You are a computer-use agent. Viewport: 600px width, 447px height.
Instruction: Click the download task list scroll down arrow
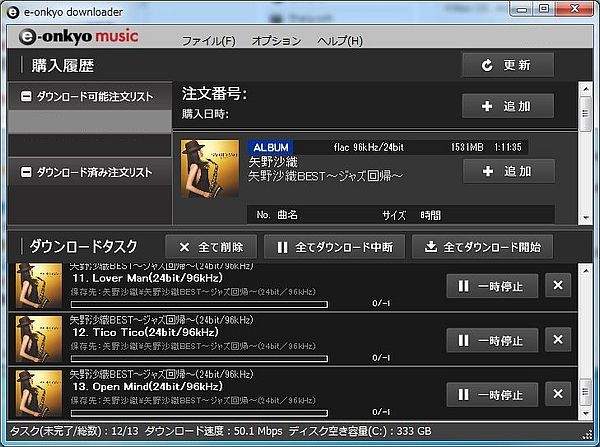[585, 413]
